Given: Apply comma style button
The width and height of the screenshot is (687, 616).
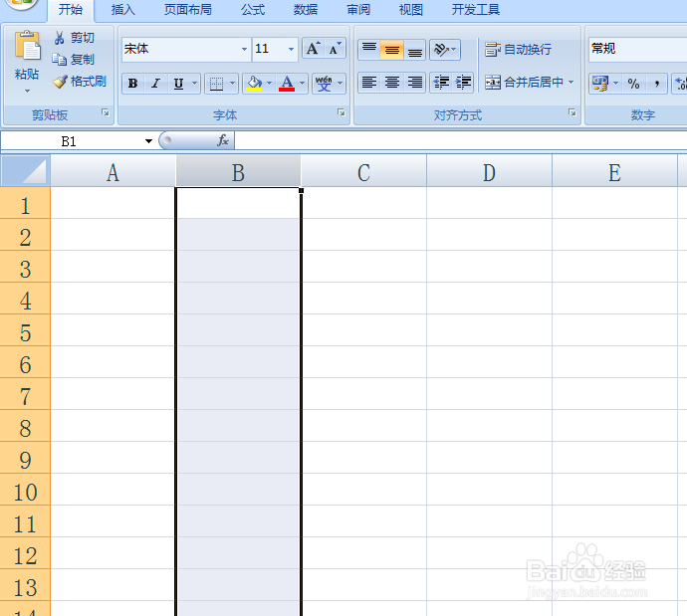Looking at the screenshot, I should coord(656,84).
